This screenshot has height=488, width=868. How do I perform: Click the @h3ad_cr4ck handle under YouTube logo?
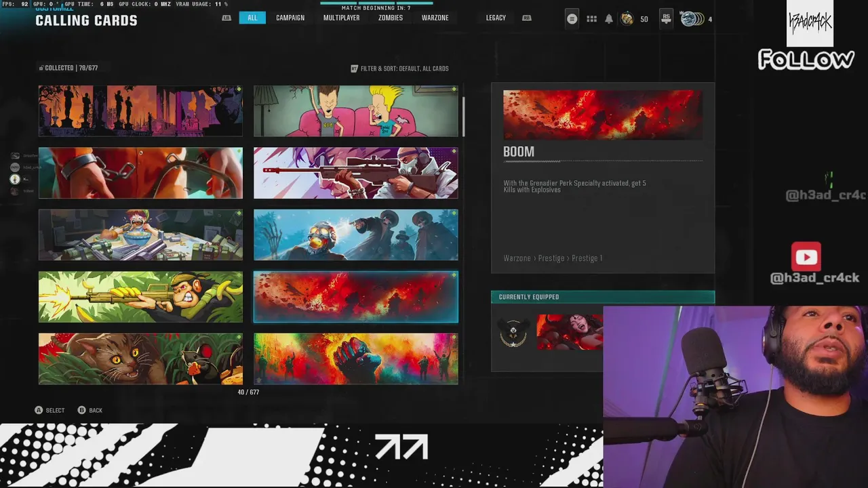814,278
